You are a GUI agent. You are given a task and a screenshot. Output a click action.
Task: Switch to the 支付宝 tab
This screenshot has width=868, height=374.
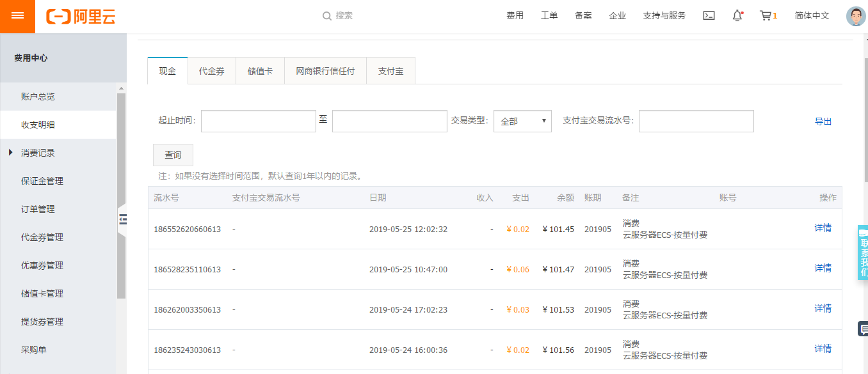coord(390,71)
